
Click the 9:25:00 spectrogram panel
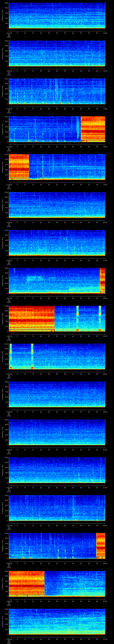coord(57,432)
